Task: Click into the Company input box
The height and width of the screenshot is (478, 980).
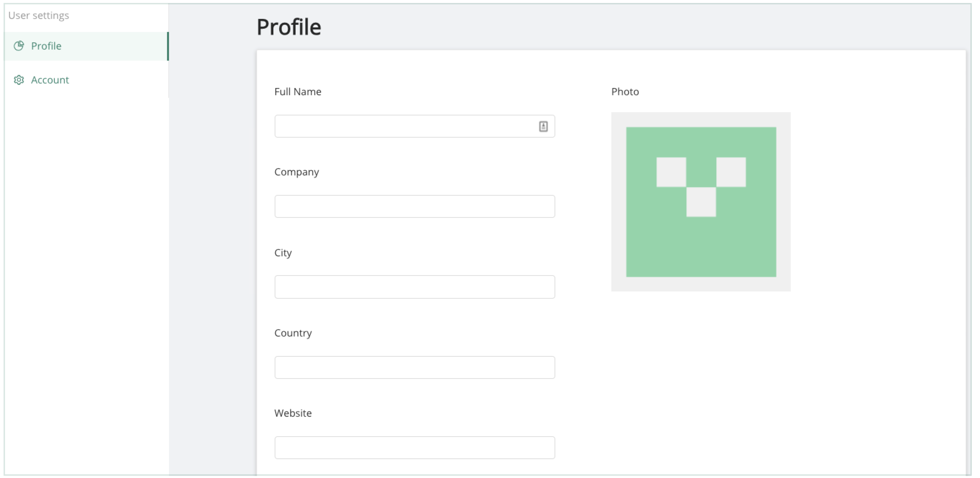Action: point(415,206)
